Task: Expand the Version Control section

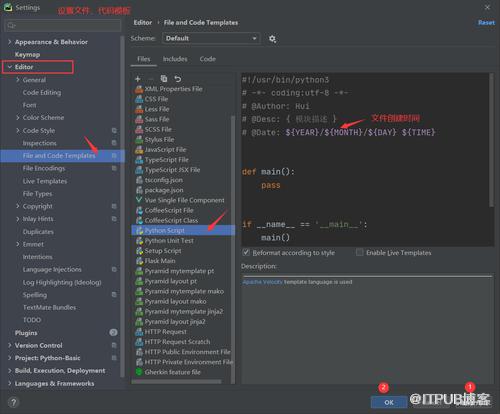Action: tap(9, 345)
